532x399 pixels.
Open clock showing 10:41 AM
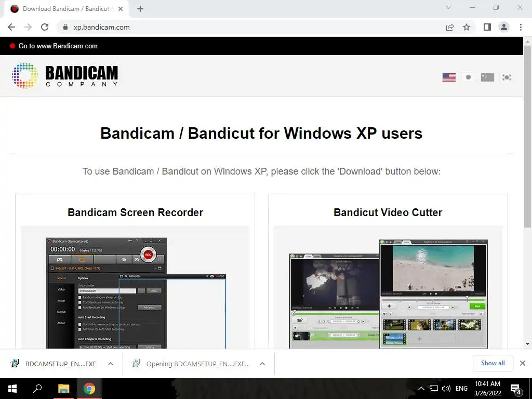coord(487,389)
